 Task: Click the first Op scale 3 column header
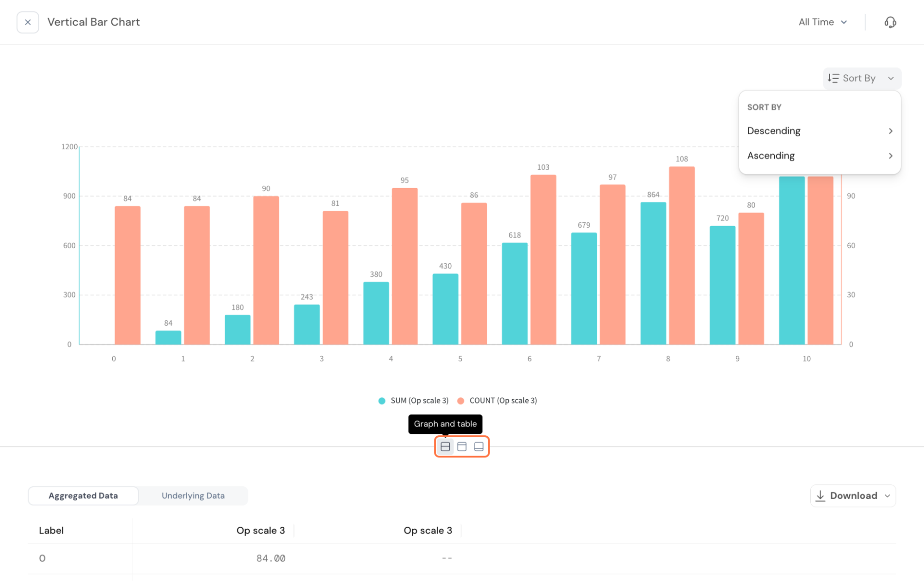pos(260,531)
